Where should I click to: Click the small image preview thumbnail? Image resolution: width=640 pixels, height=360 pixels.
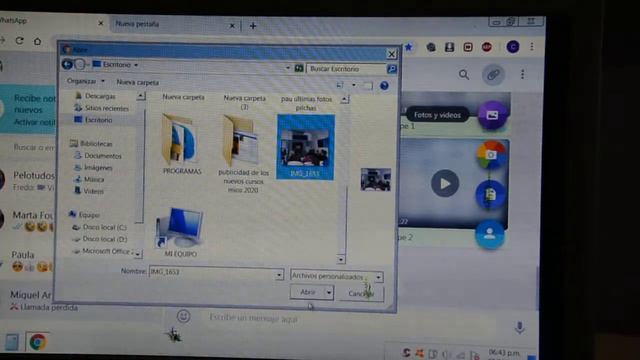click(x=376, y=179)
